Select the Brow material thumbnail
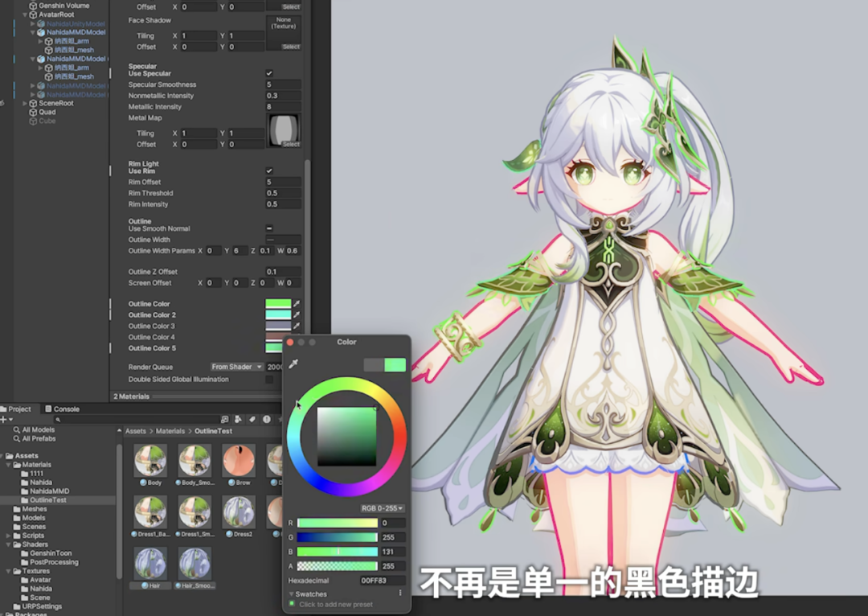868x616 pixels. tap(240, 460)
